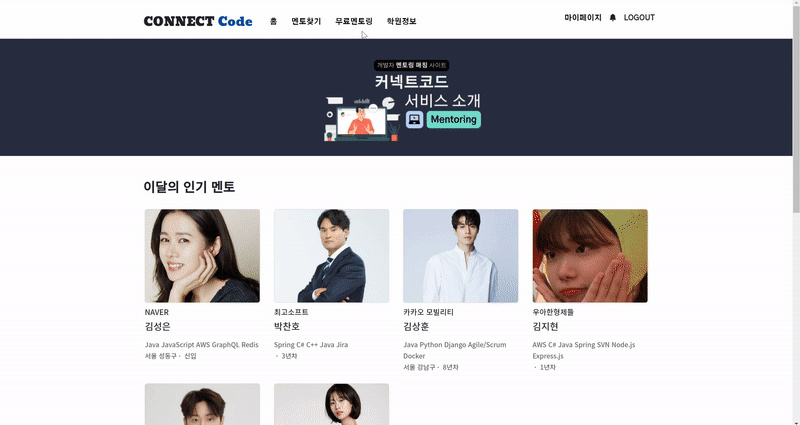The image size is (800, 425).
Task: Click the green Mentoring badge
Action: click(x=454, y=119)
